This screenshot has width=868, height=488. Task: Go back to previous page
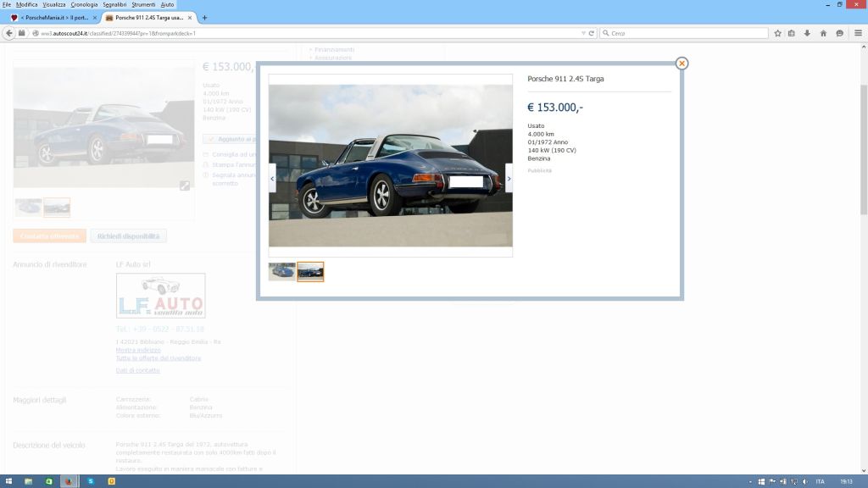pyautogui.click(x=8, y=33)
